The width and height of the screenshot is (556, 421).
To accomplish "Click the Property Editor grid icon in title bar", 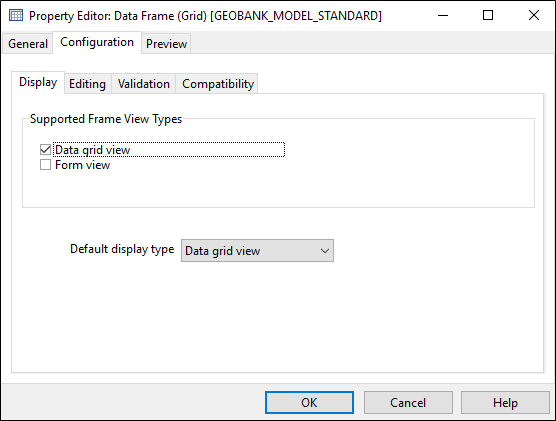I will pos(16,16).
